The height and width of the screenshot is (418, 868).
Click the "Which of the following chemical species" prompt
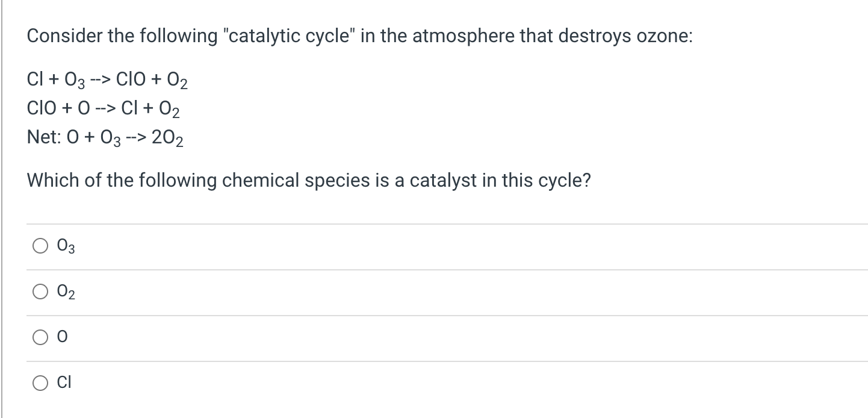[308, 180]
